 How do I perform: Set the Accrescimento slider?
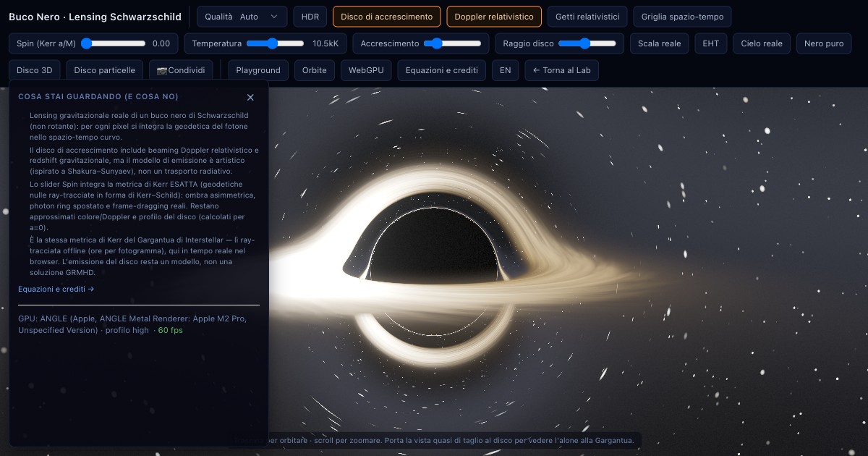(x=452, y=43)
